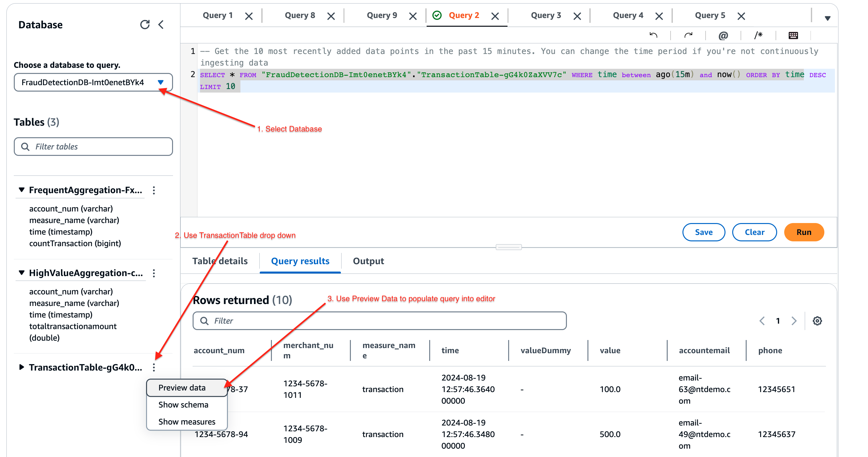Open FrequentAggregation table actions menu

coord(154,190)
